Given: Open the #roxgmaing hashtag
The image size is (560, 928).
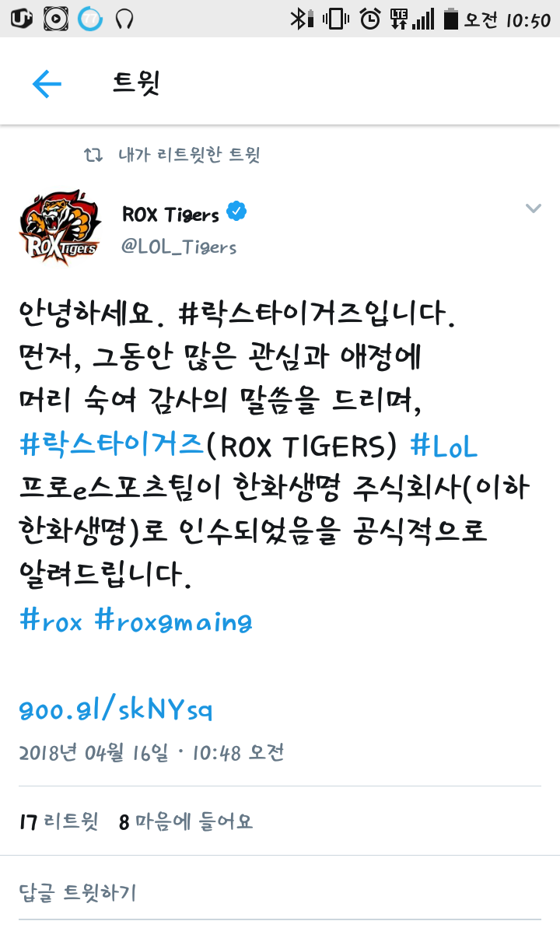Looking at the screenshot, I should [x=173, y=621].
